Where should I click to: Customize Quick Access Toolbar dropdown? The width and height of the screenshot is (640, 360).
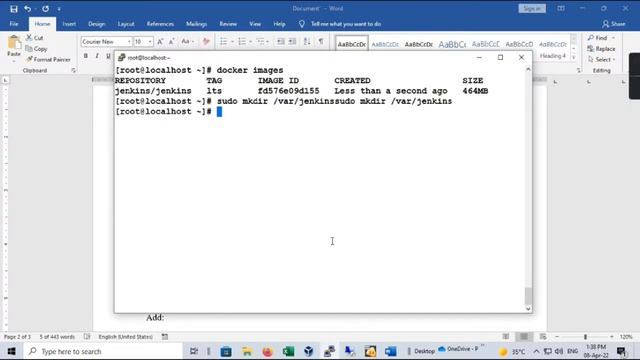point(59,9)
